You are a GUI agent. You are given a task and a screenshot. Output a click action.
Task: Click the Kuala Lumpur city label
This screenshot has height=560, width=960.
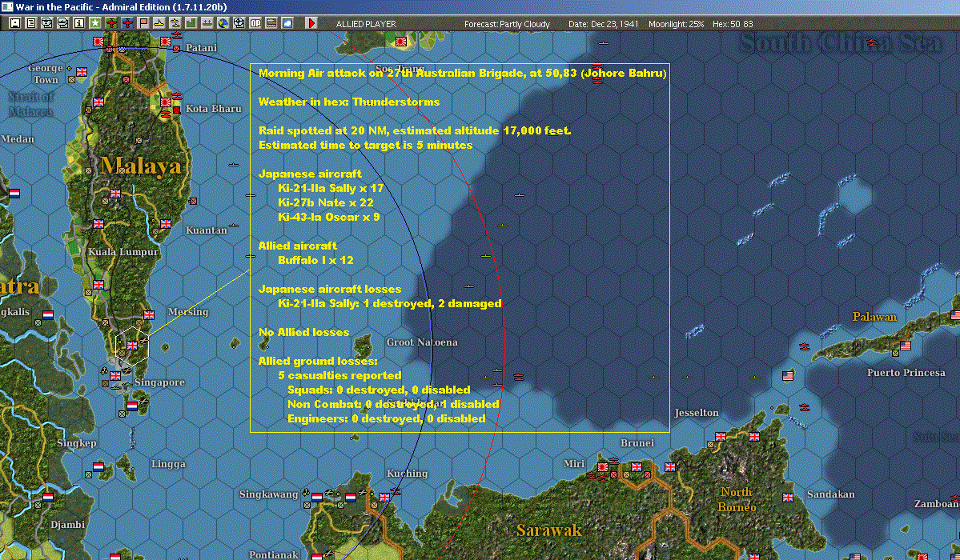click(123, 251)
